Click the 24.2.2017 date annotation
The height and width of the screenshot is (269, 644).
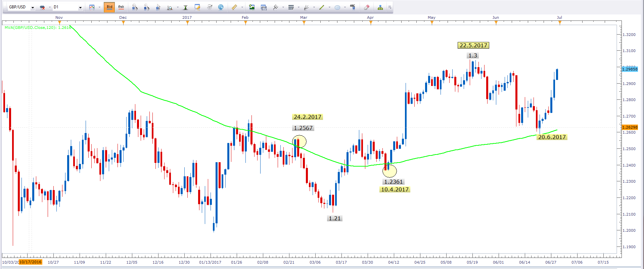307,117
